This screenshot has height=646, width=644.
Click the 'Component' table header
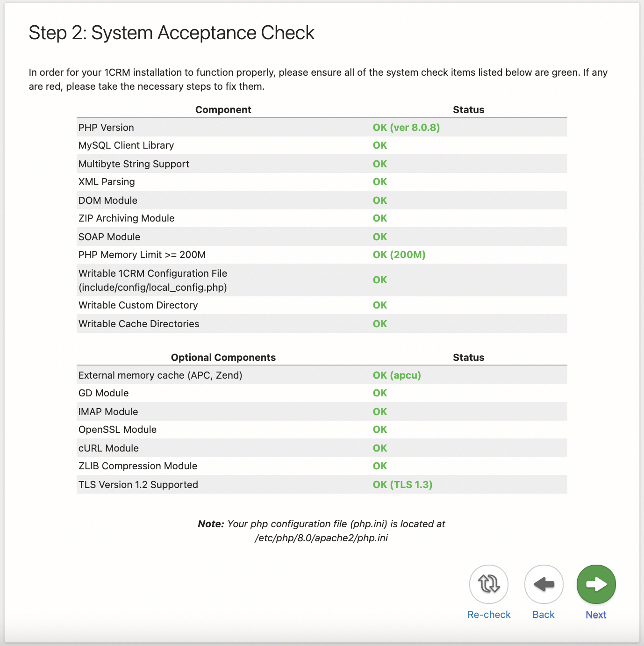223,110
